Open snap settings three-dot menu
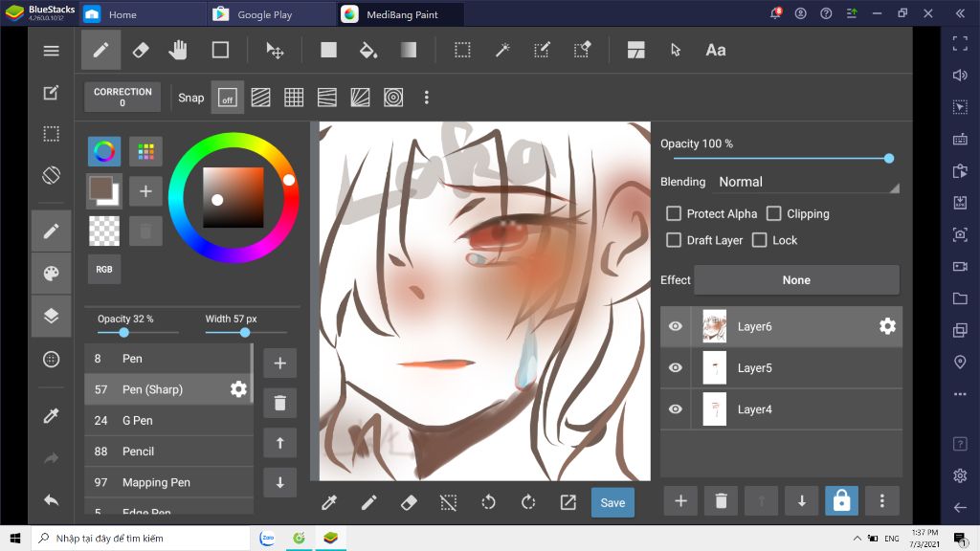This screenshot has width=980, height=551. 426,98
